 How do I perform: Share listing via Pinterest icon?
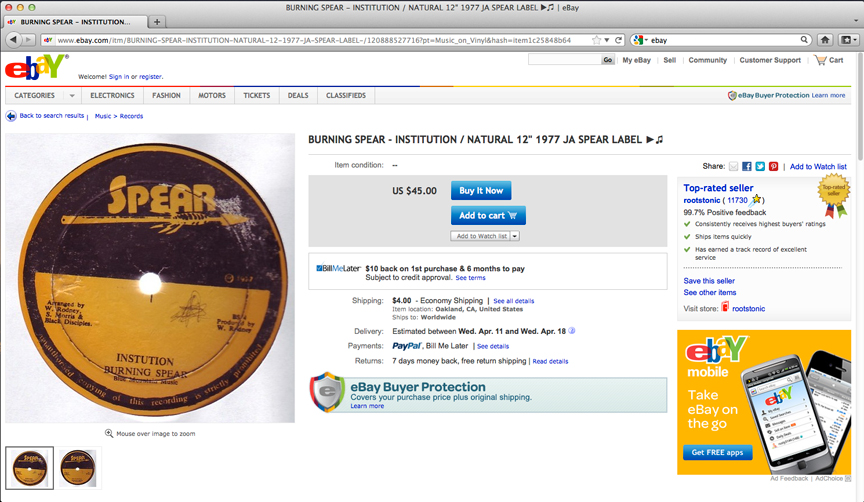coord(774,166)
